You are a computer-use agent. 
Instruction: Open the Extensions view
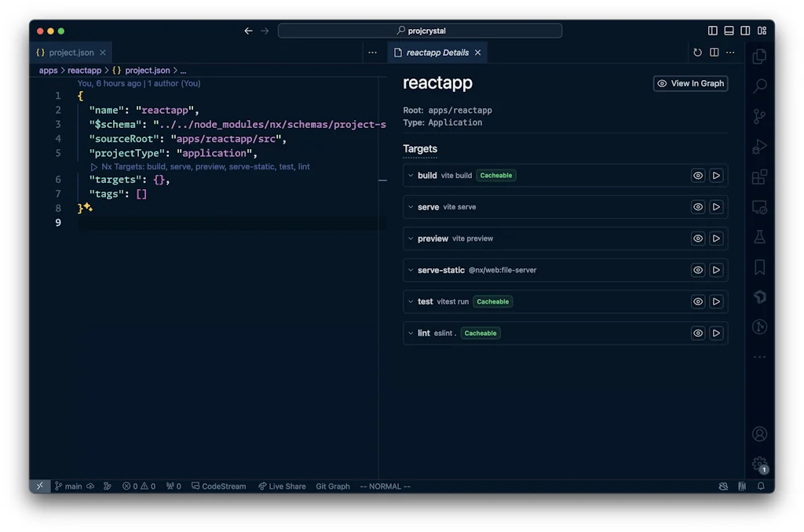point(759,177)
